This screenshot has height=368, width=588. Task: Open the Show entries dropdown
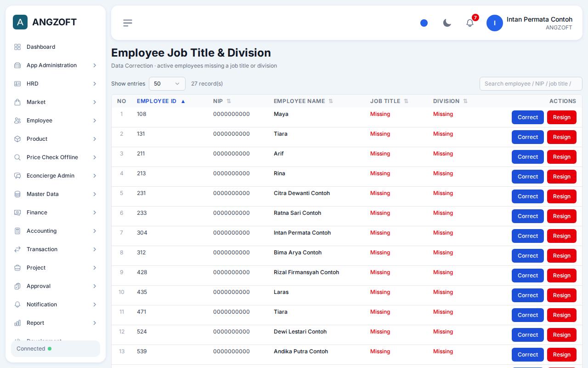pos(167,84)
